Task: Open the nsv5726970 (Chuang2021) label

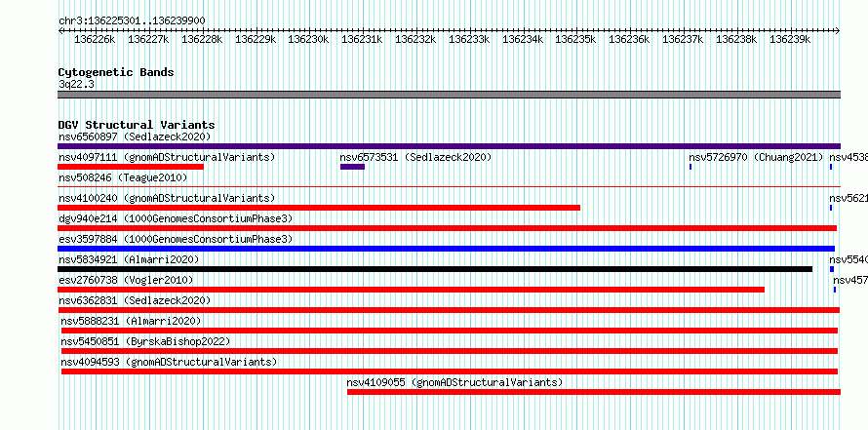Action: (756, 157)
